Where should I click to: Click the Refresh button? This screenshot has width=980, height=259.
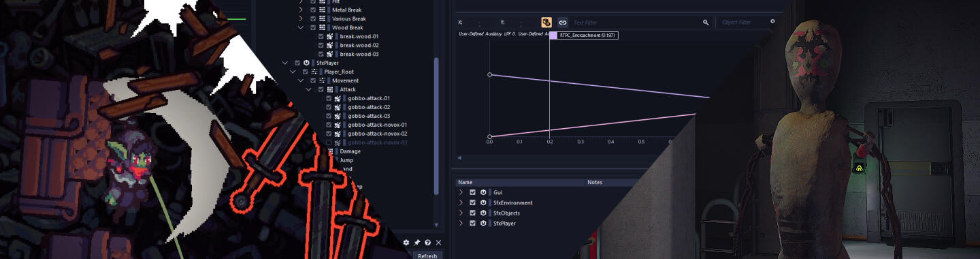point(427,256)
